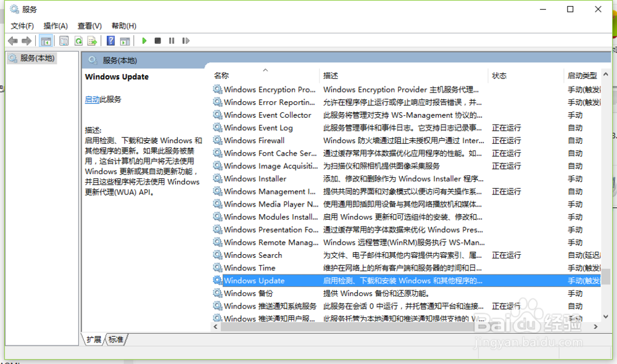Click 正在运行 status of Windows Firewall

tap(507, 141)
